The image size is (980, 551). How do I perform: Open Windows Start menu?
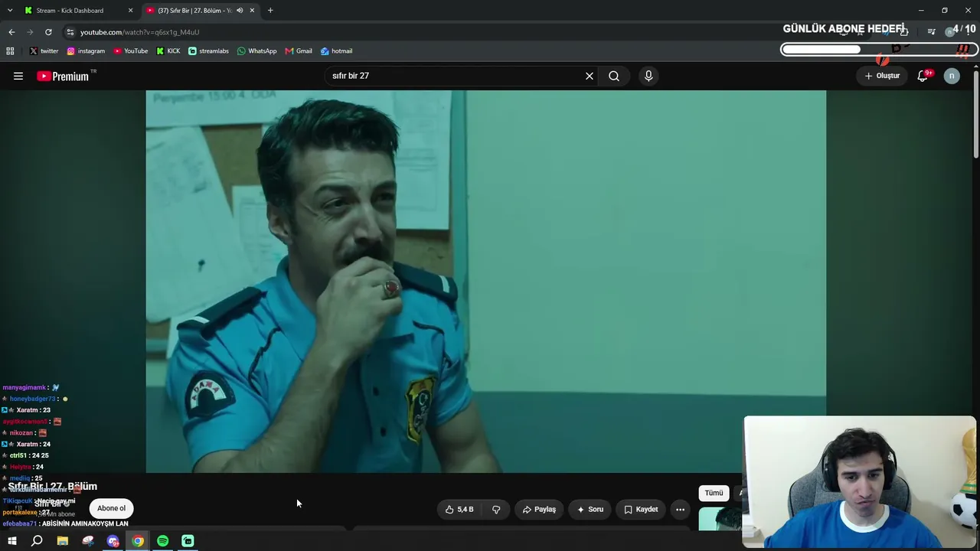(x=11, y=541)
